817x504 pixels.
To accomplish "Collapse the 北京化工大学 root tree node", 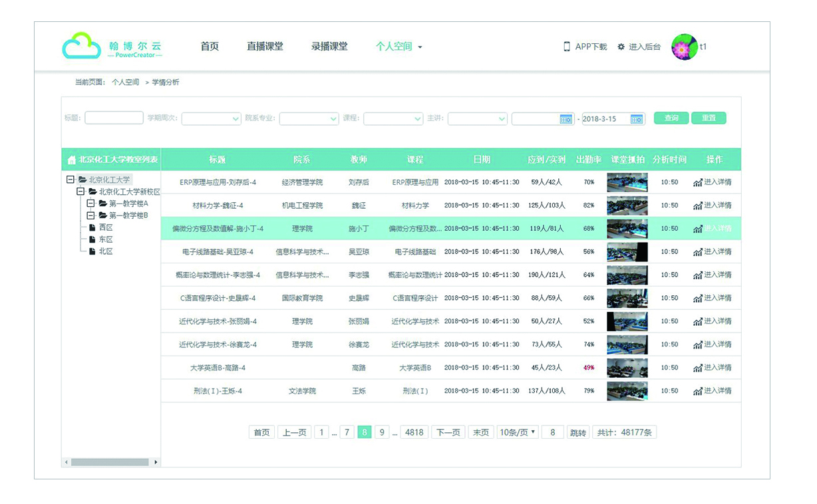I will (71, 180).
